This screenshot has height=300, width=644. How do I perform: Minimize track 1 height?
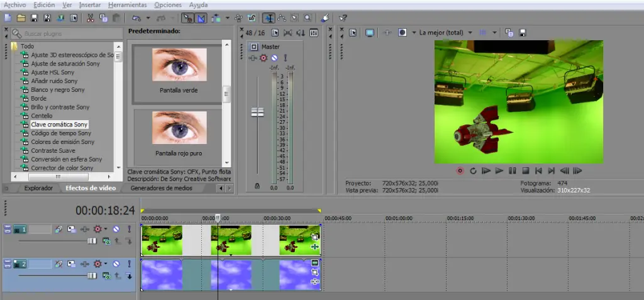(8, 228)
